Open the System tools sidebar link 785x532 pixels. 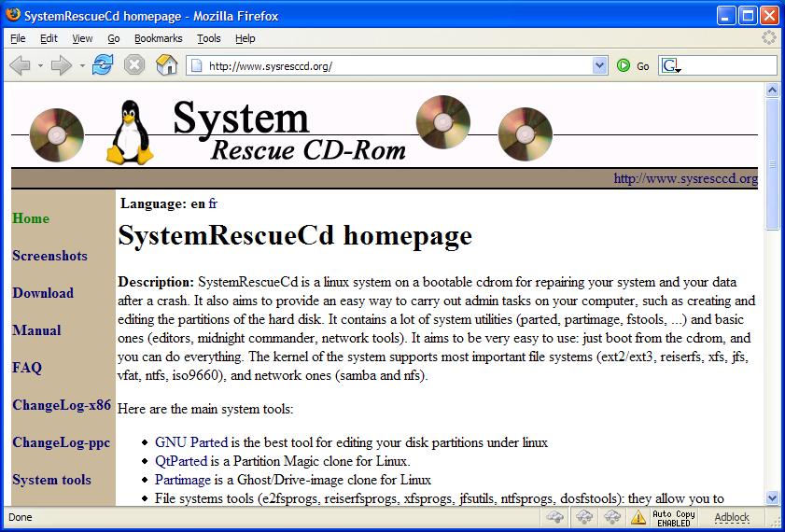click(x=51, y=480)
